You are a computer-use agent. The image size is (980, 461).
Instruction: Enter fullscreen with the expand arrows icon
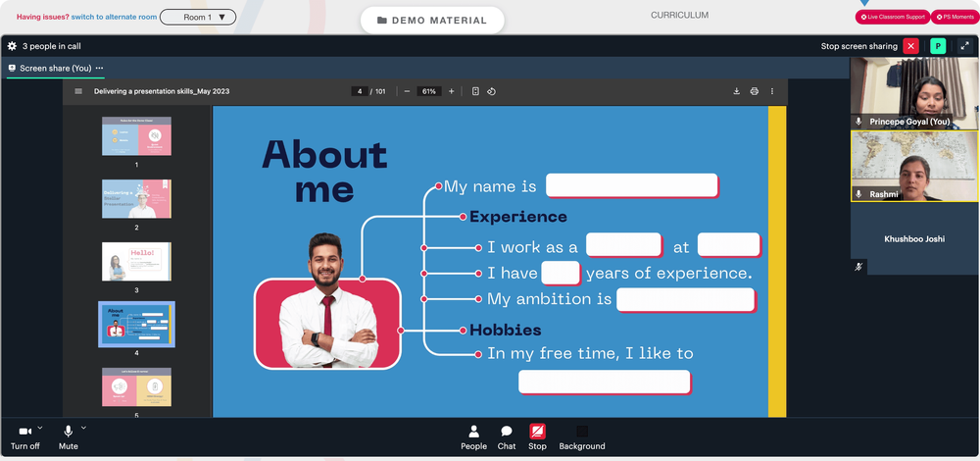click(964, 46)
